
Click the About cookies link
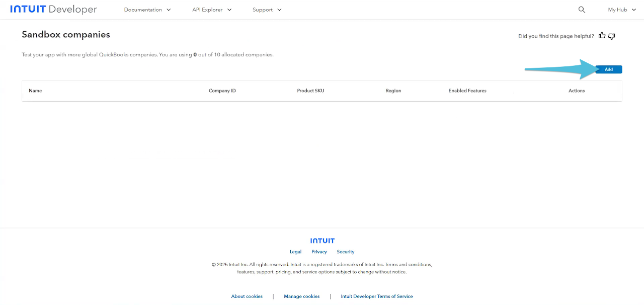(247, 296)
